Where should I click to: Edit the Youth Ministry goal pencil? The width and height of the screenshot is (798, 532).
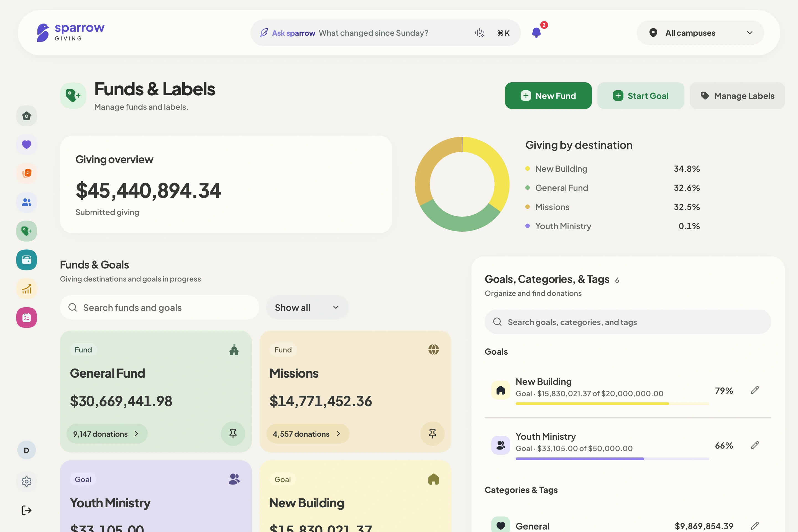754,445
